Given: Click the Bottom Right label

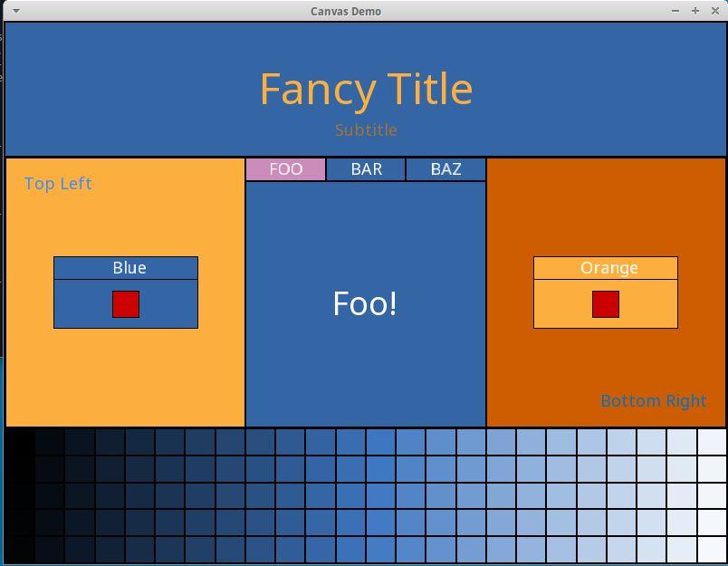Looking at the screenshot, I should point(653,401).
